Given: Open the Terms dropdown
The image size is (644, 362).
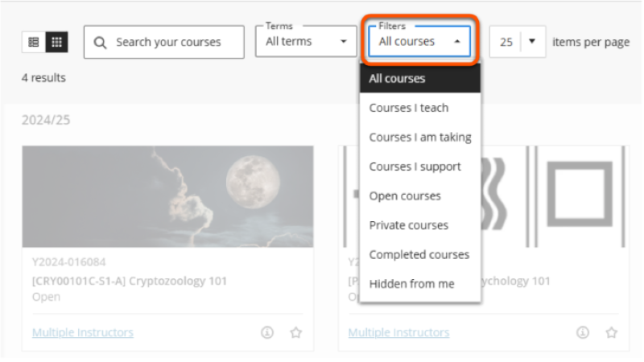Looking at the screenshot, I should (x=306, y=42).
